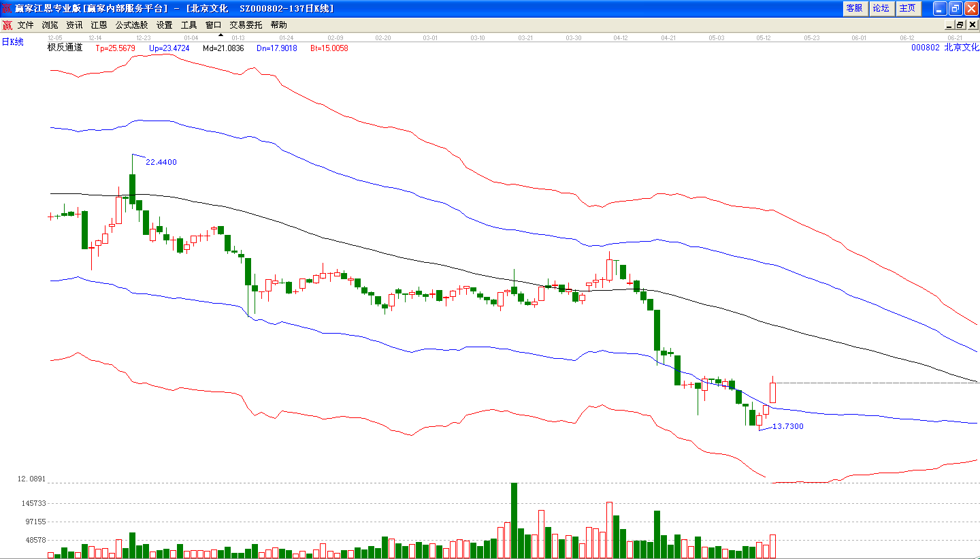Open the 江恩 menu
Image resolution: width=980 pixels, height=559 pixels.
[99, 25]
